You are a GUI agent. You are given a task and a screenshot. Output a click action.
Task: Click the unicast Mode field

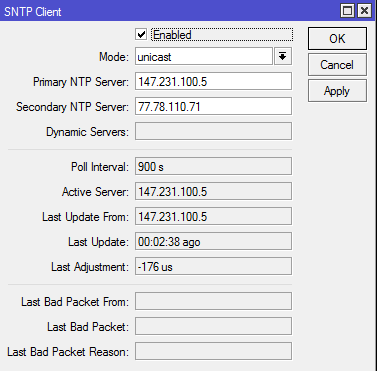(x=204, y=56)
